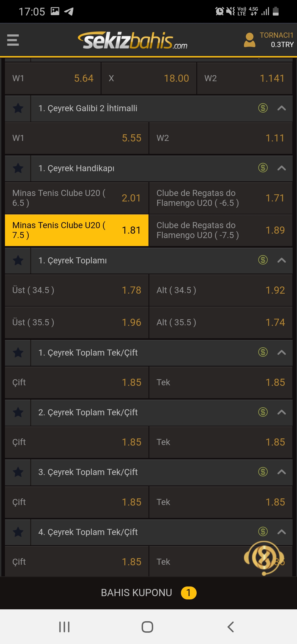Image resolution: width=297 pixels, height=644 pixels.
Task: Toggle favorite star for 3. Çeyrek Toplam Tek/Çift
Action: 18,472
